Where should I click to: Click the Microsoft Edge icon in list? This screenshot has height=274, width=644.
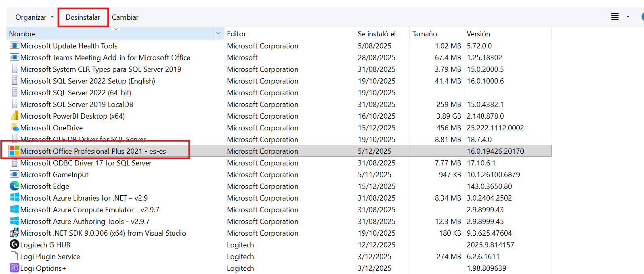[x=15, y=186]
